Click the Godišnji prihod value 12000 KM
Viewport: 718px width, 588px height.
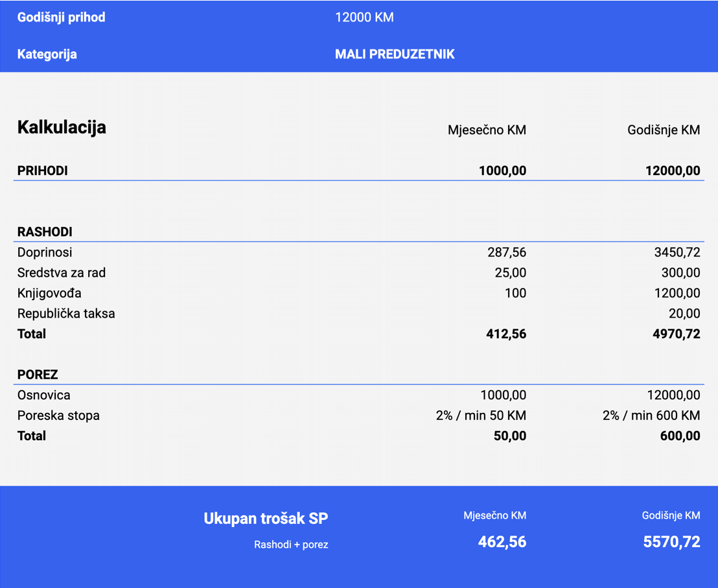(364, 18)
